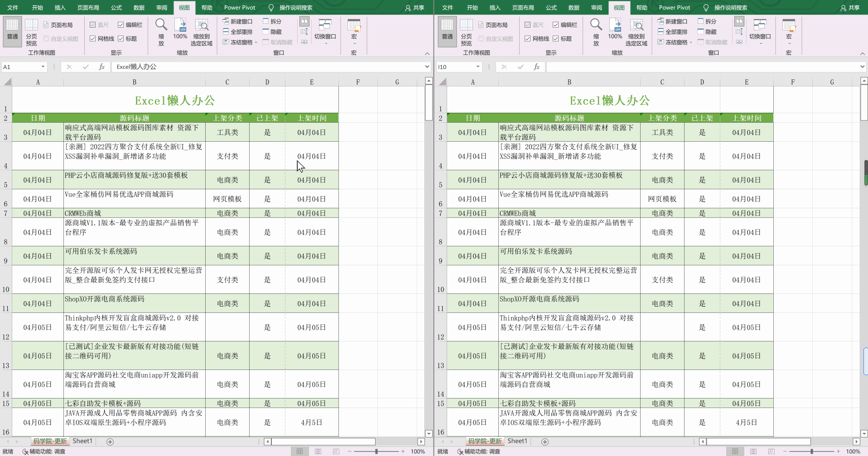Viewport: 868px width, 456px height.
Task: Toggle 编辑栏 checkbox in right window
Action: click(x=555, y=25)
